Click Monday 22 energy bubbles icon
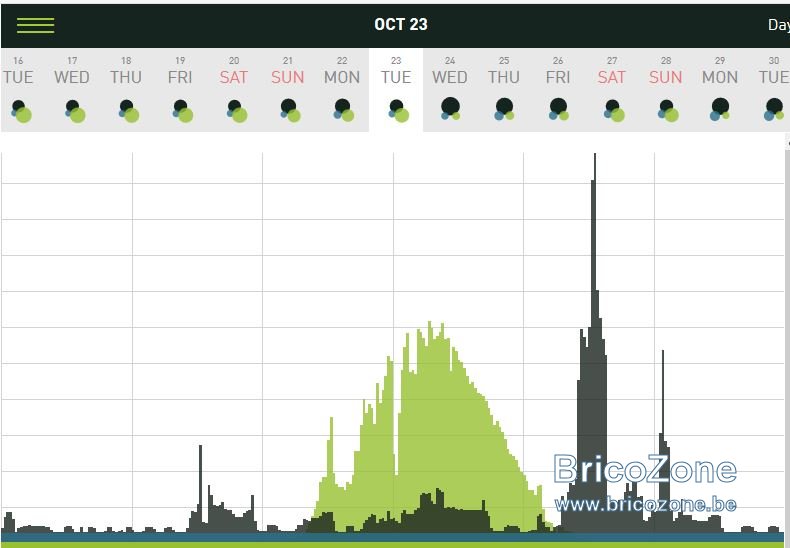 coord(344,110)
